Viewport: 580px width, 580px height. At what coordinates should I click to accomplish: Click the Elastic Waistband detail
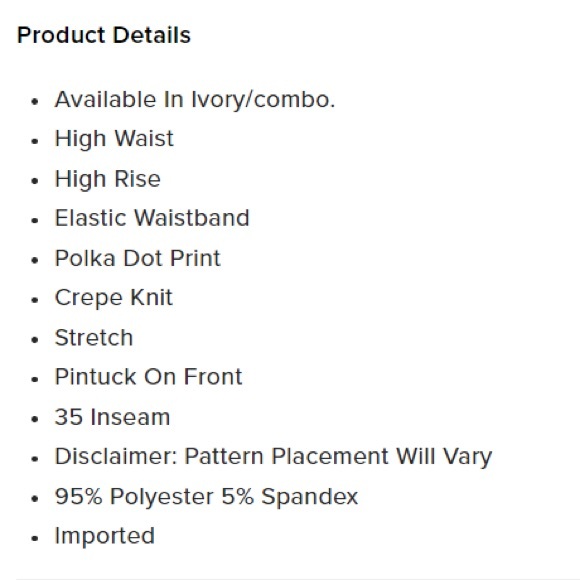pyautogui.click(x=152, y=218)
